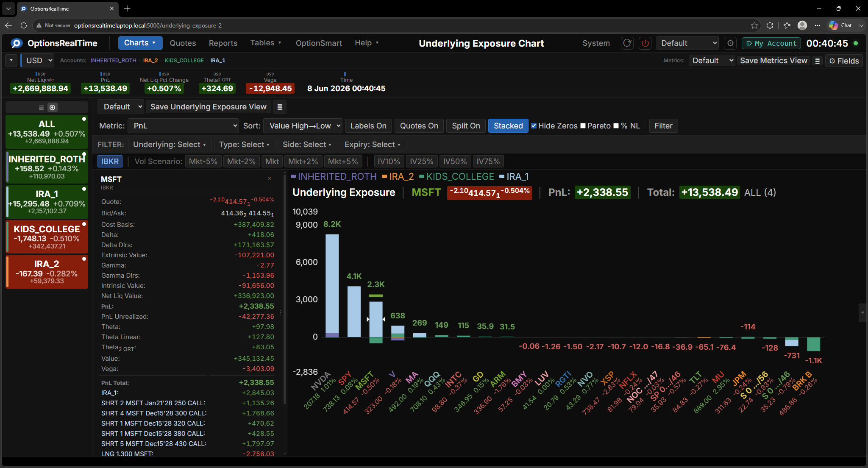Close the OptionsRealTime browser tab

coord(112,8)
